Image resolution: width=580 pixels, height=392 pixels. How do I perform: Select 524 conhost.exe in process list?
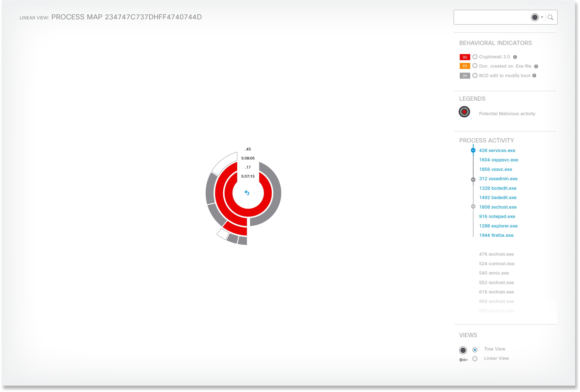click(497, 264)
